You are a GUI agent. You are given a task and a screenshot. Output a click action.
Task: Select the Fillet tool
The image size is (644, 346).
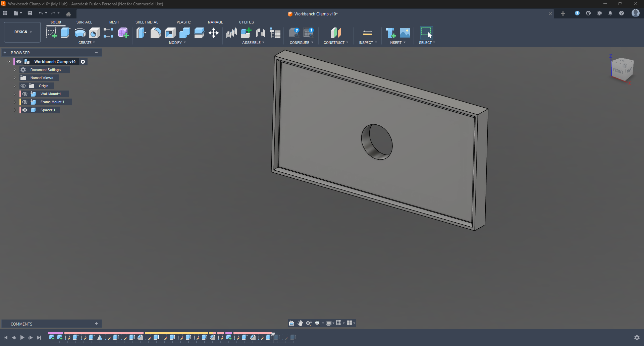pos(156,33)
